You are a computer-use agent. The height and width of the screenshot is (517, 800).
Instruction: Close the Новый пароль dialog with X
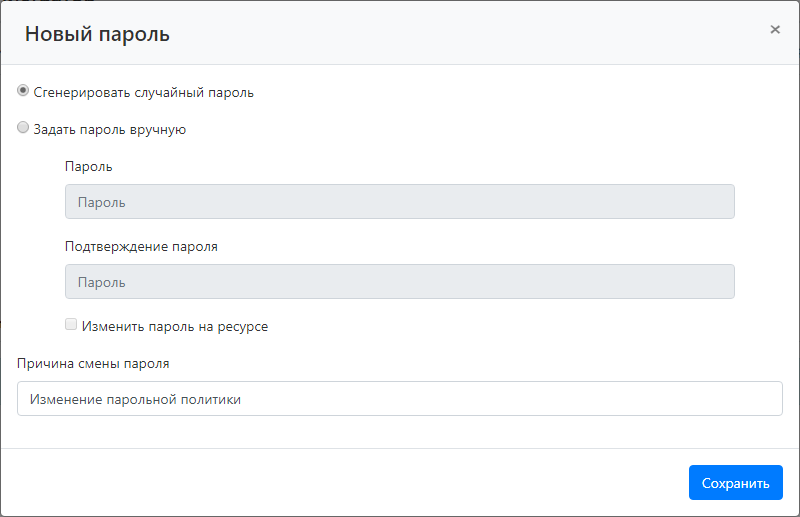tap(775, 30)
